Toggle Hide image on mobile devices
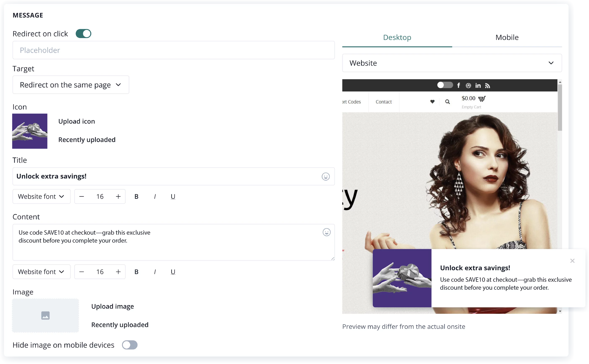Viewport: 589px width, 364px height. pyautogui.click(x=130, y=345)
